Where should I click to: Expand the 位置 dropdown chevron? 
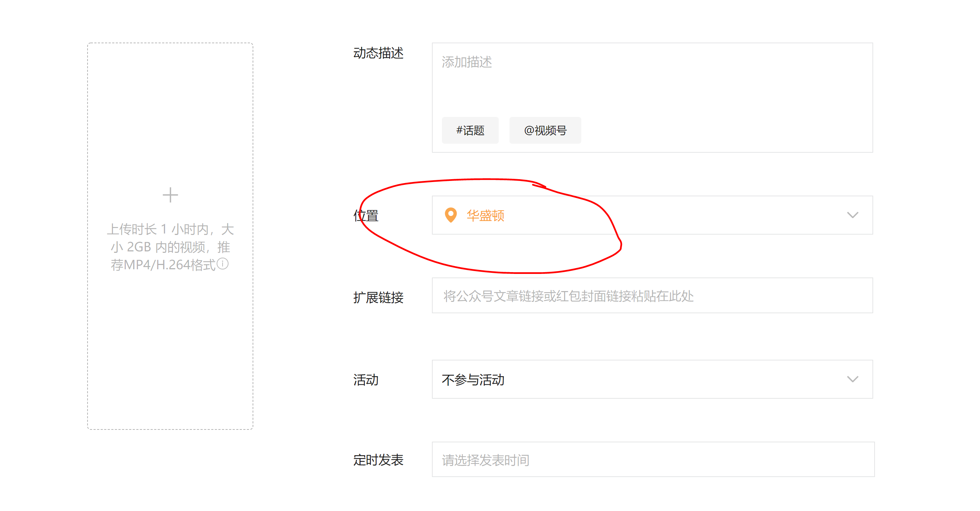pyautogui.click(x=852, y=215)
